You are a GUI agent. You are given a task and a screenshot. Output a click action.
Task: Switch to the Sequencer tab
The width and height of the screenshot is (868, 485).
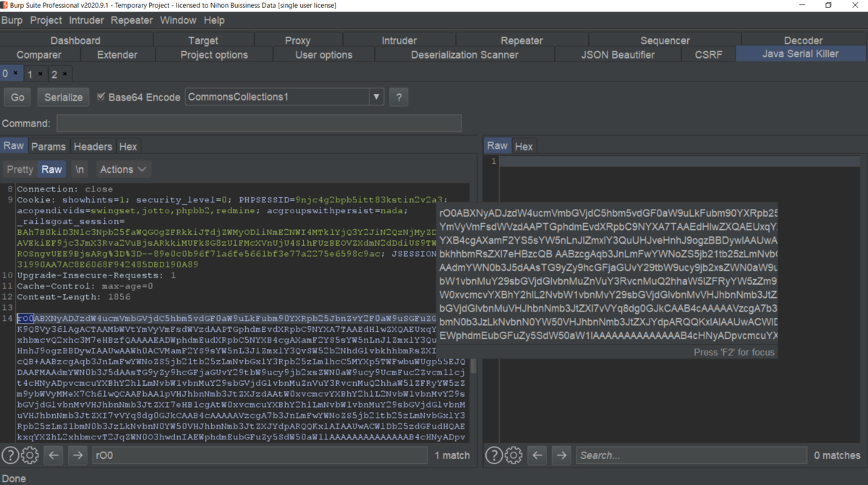click(665, 40)
